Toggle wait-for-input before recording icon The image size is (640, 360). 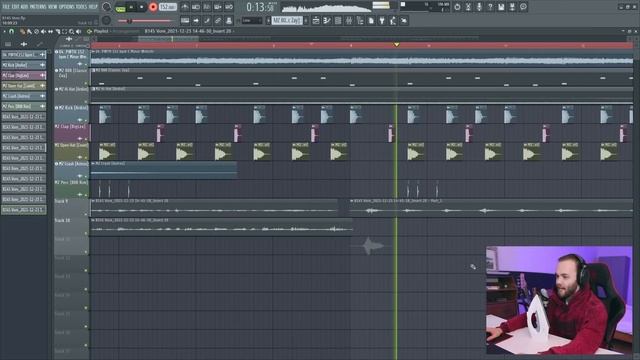pyautogui.click(x=196, y=7)
